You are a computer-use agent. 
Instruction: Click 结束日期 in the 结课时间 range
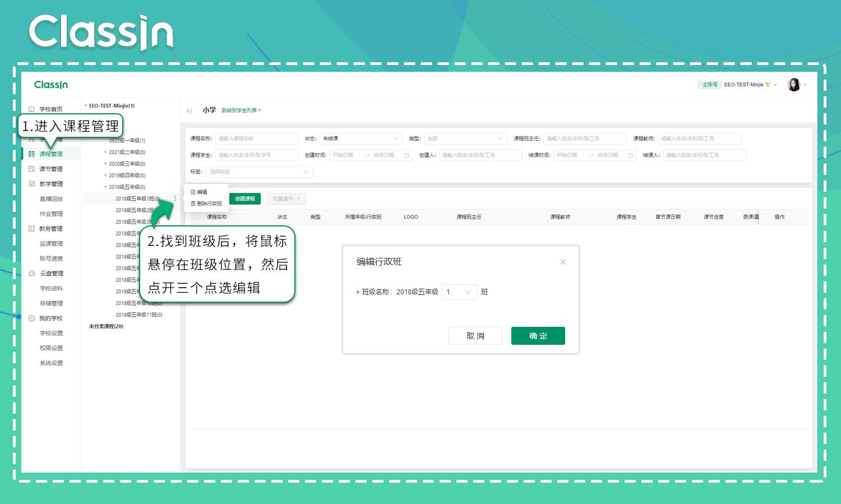point(608,155)
